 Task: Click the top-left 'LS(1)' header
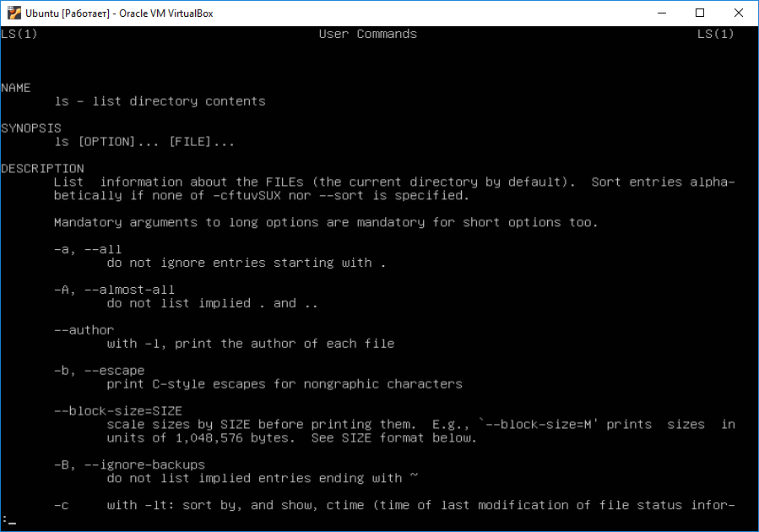point(19,34)
